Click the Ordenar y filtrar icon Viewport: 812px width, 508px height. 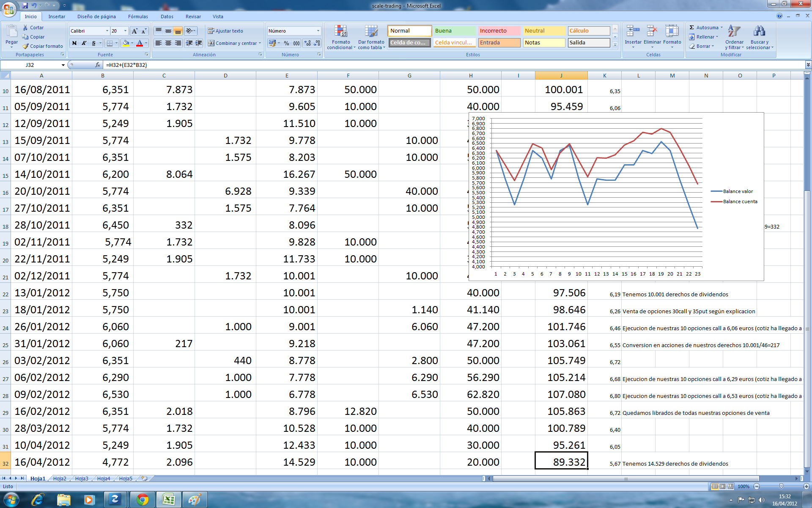tap(734, 37)
